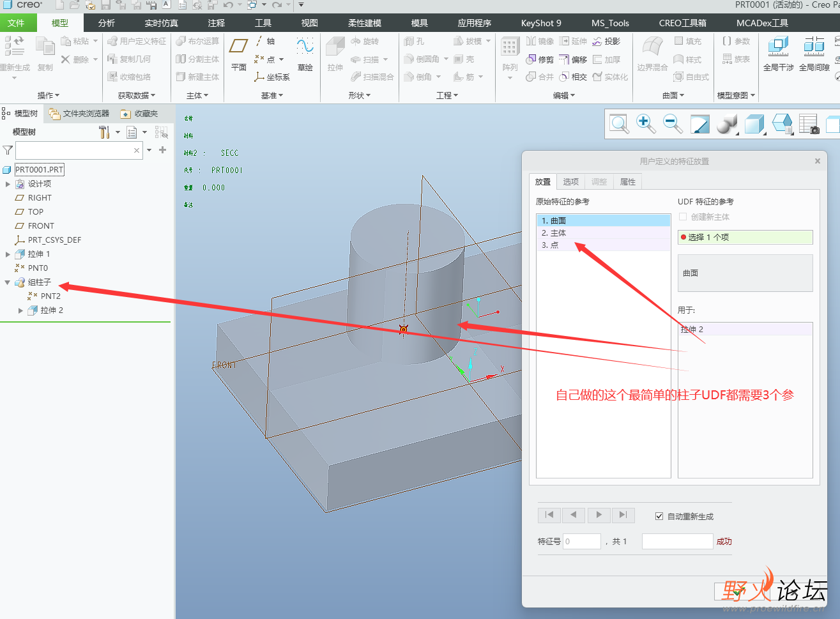The width and height of the screenshot is (840, 619).
Task: Open the 文件 menu tab
Action: click(x=17, y=23)
